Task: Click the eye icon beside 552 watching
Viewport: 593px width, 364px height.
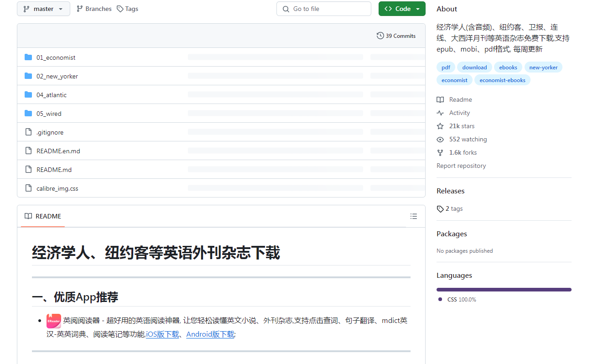Action: coord(440,139)
